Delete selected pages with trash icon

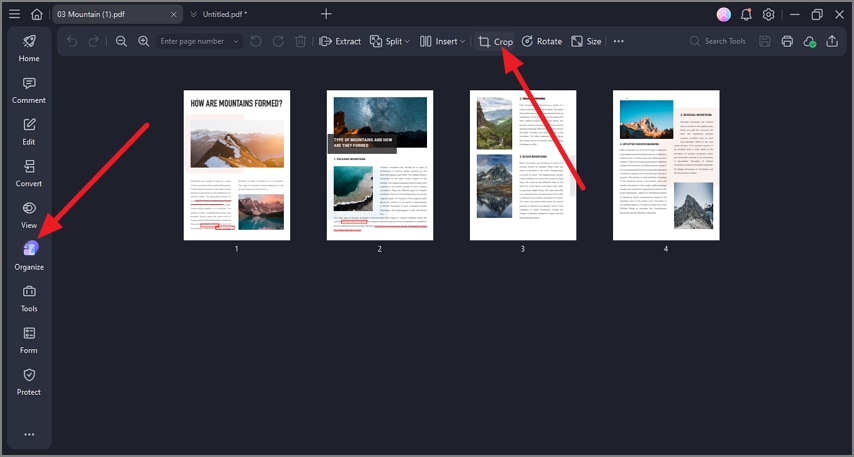300,41
